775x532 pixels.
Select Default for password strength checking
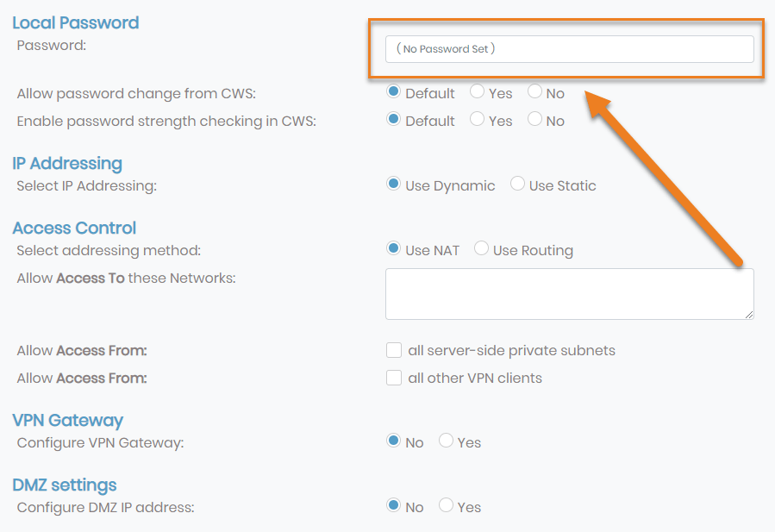[394, 119]
